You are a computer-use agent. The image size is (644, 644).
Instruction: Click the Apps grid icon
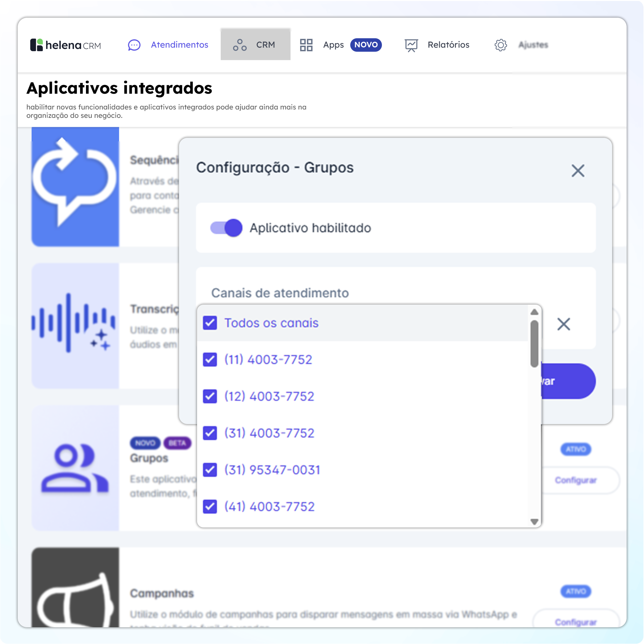click(x=306, y=45)
